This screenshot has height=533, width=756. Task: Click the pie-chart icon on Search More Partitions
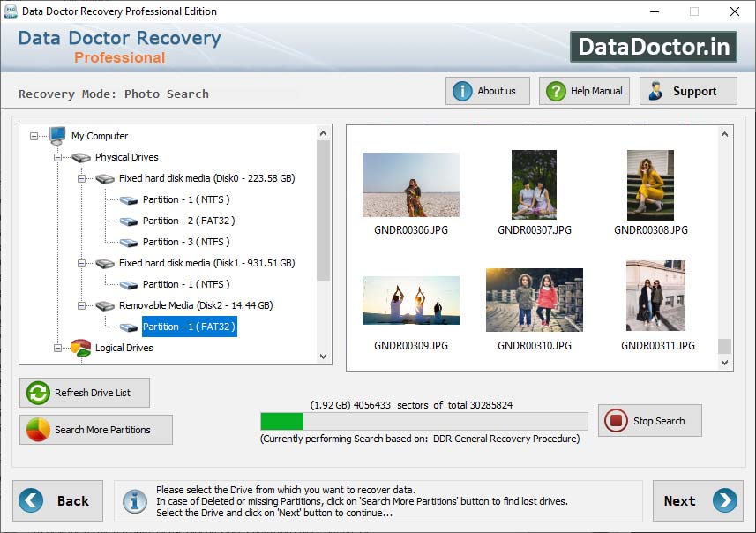tap(36, 429)
